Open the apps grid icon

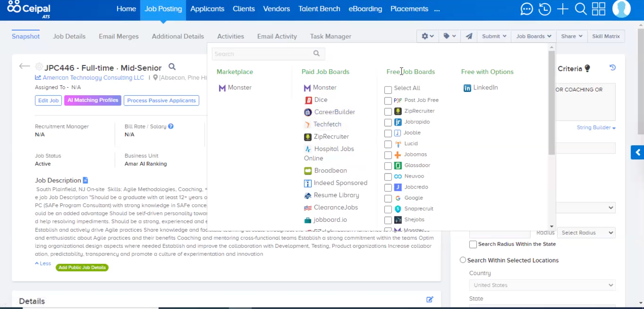click(x=599, y=9)
